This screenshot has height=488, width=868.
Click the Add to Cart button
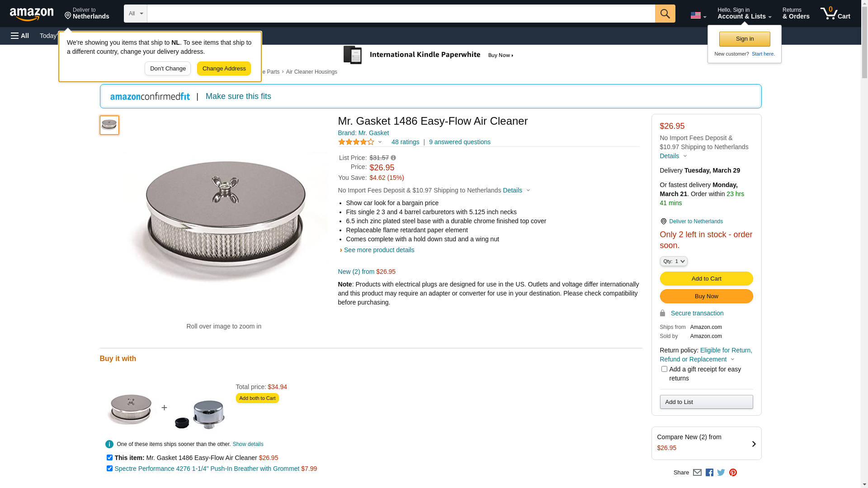[706, 278]
